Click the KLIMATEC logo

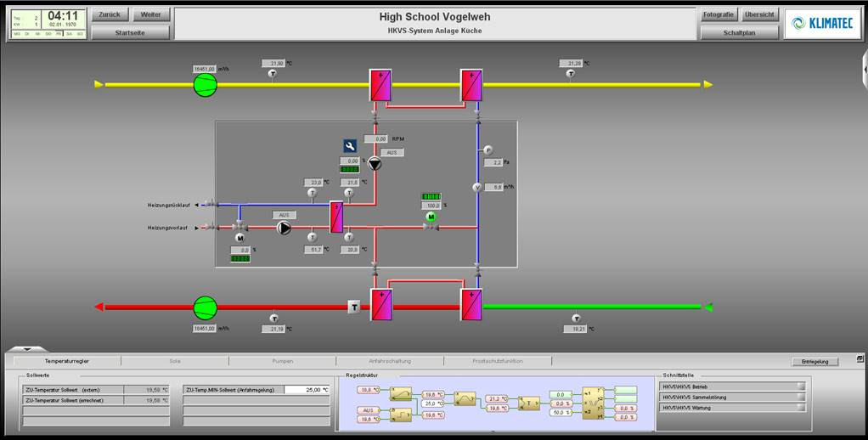coord(821,24)
